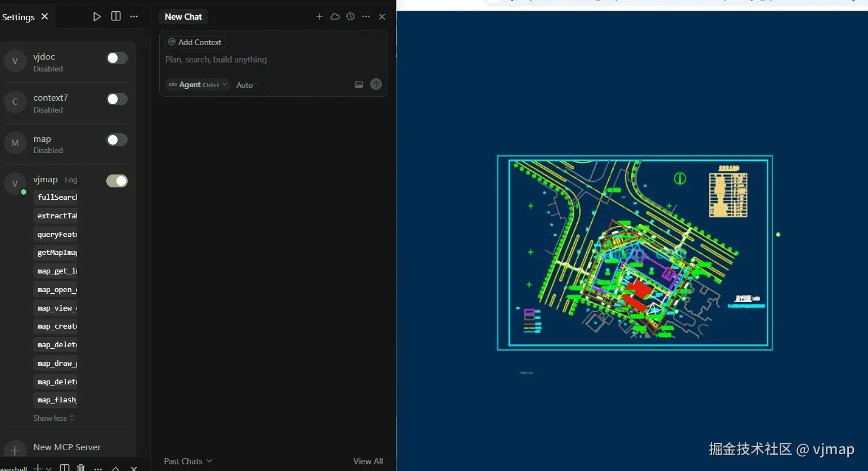This screenshot has height=471, width=868.
Task: Send the chat message with the arrow icon
Action: pyautogui.click(x=376, y=84)
